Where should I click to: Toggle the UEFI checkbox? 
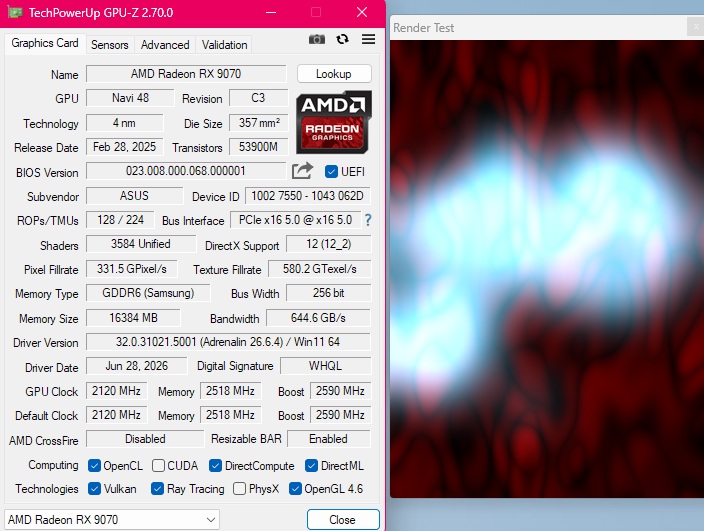click(x=331, y=171)
